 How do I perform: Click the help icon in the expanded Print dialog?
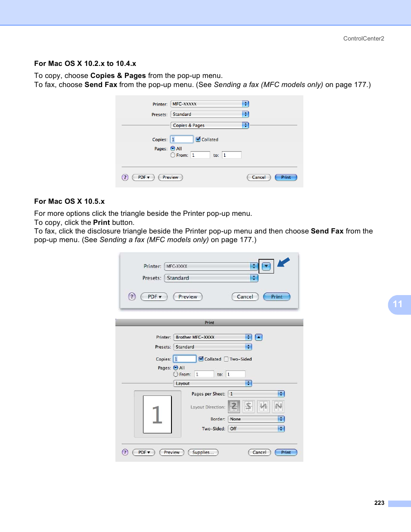[x=125, y=452]
